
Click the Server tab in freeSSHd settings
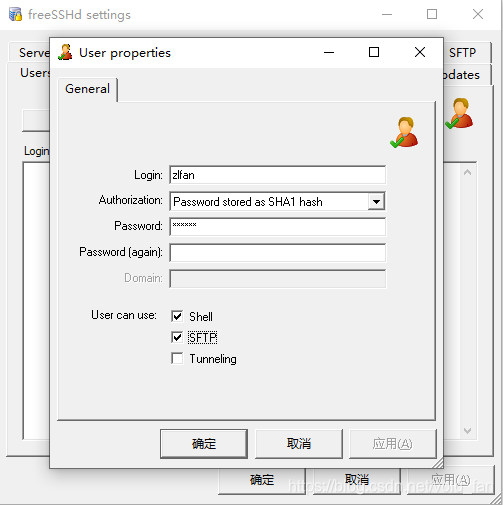(x=30, y=52)
